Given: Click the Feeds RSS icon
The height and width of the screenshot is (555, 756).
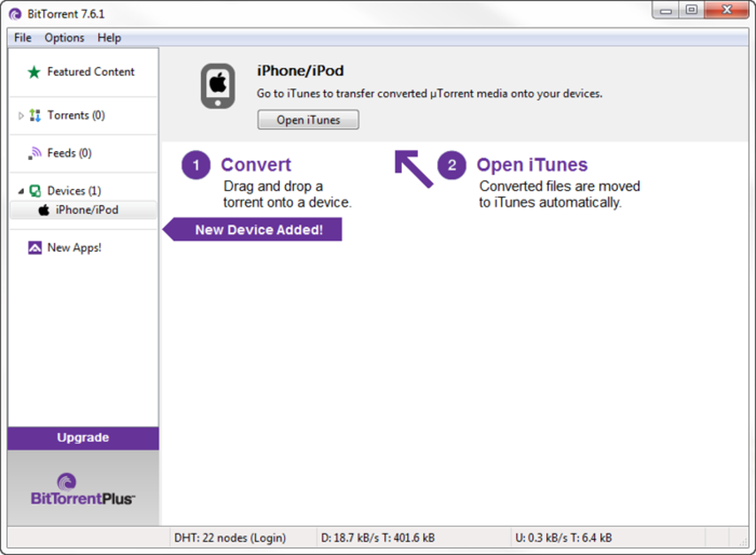Looking at the screenshot, I should 35,153.
